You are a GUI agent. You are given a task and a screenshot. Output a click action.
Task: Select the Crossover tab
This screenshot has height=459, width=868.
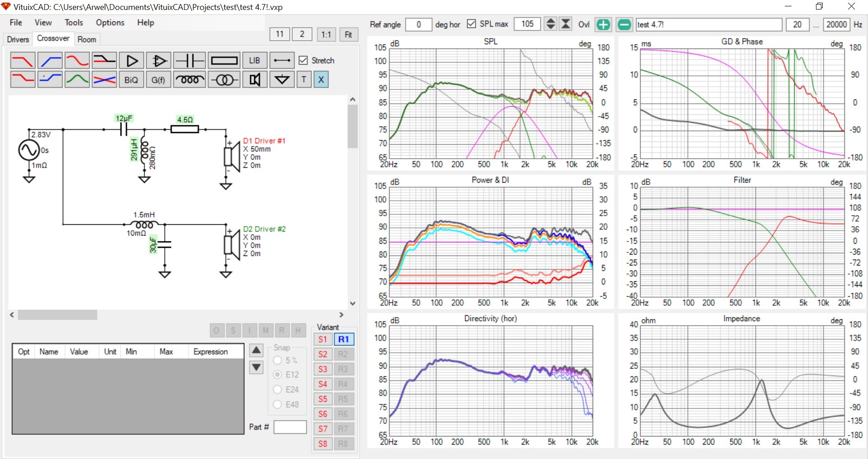point(53,38)
